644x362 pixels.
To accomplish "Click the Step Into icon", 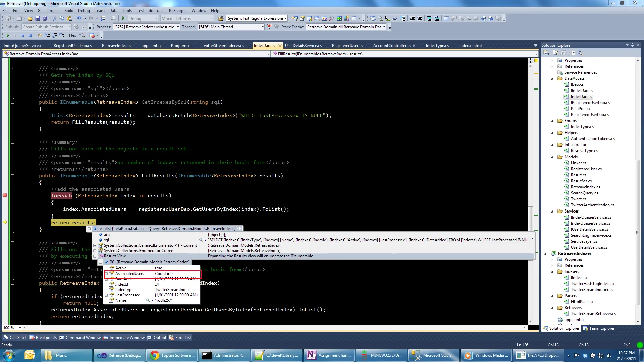I will coord(47,35).
